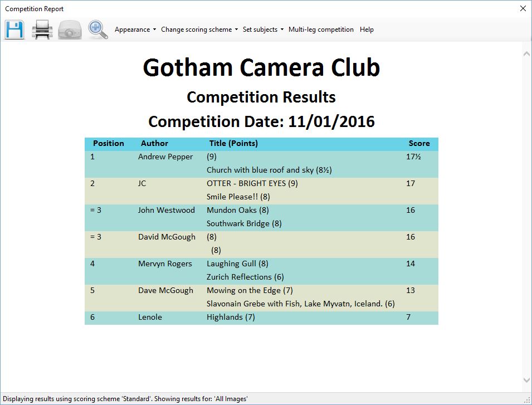Click the Position column header
532x405 pixels.
click(x=109, y=144)
